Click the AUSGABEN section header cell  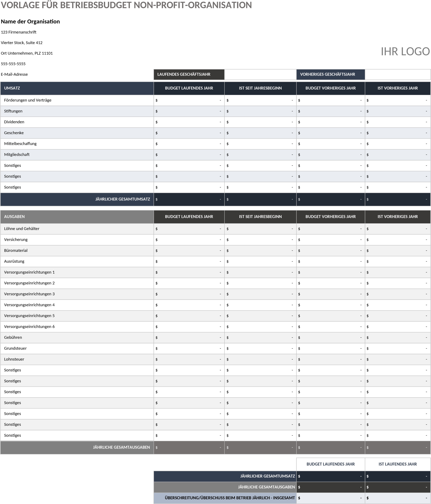tap(77, 217)
